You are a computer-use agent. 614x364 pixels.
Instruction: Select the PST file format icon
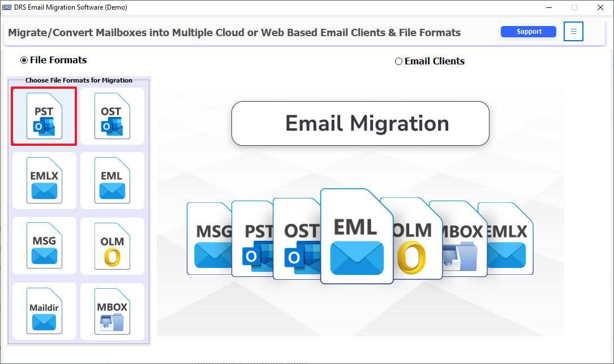44,116
